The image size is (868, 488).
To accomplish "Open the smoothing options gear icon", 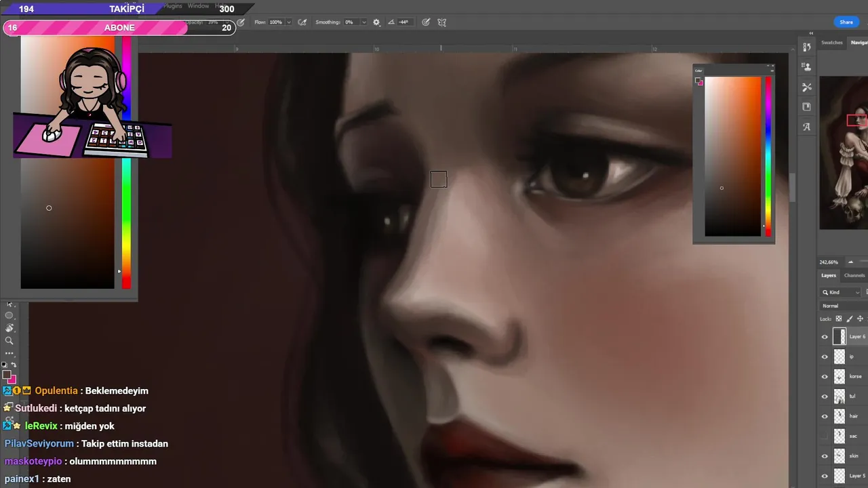I will 376,22.
